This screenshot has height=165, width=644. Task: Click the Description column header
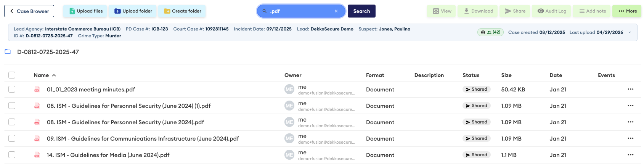[x=429, y=75]
